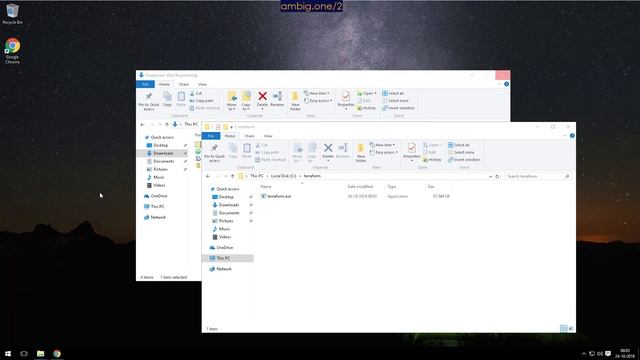
Task: Select This PC in Downloads window sidebar
Action: 157,207
